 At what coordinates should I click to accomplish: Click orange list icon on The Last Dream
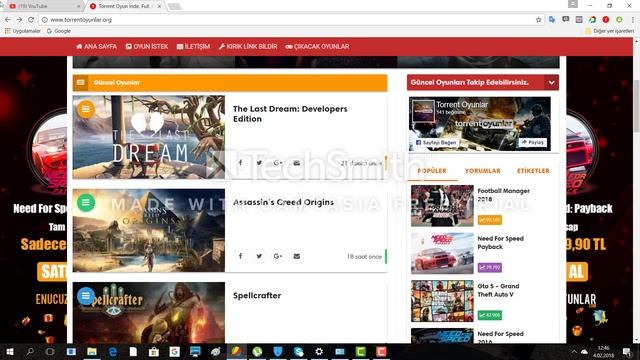click(86, 109)
